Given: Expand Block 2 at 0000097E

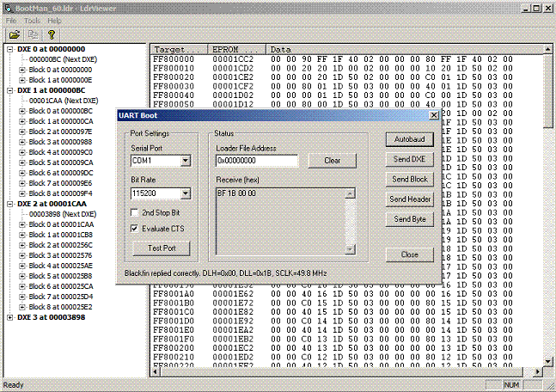Looking at the screenshot, I should pyautogui.click(x=22, y=132).
